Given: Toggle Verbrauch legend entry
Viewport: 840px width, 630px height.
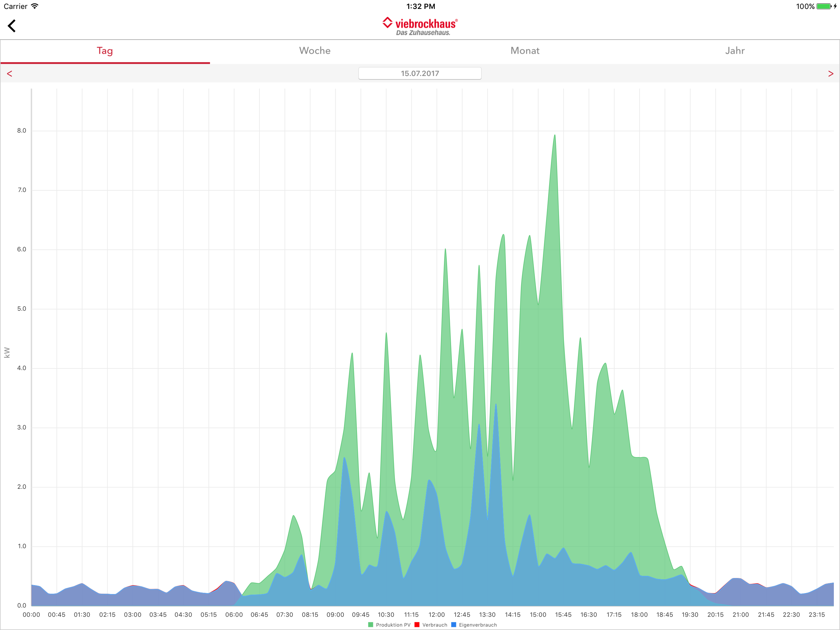Looking at the screenshot, I should 431,625.
